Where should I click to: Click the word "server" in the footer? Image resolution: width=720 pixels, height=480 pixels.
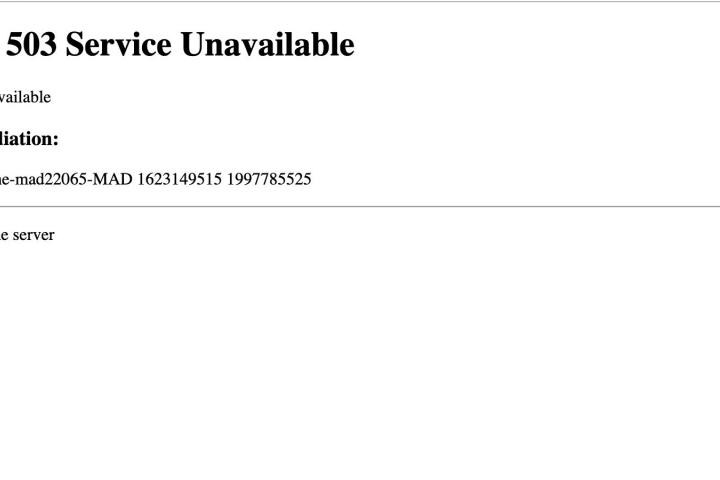pyautogui.click(x=34, y=235)
